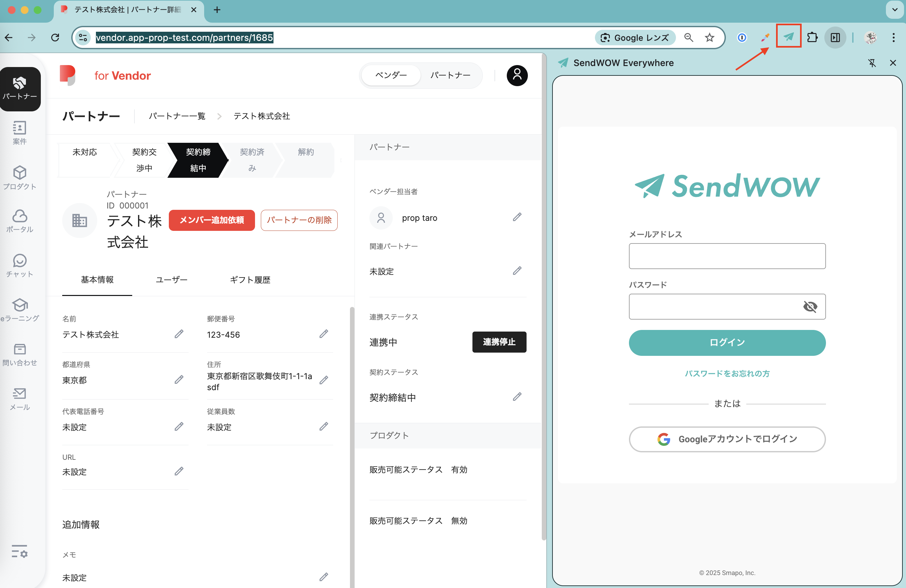
Task: Click the for Vendor logo
Action: coord(105,75)
